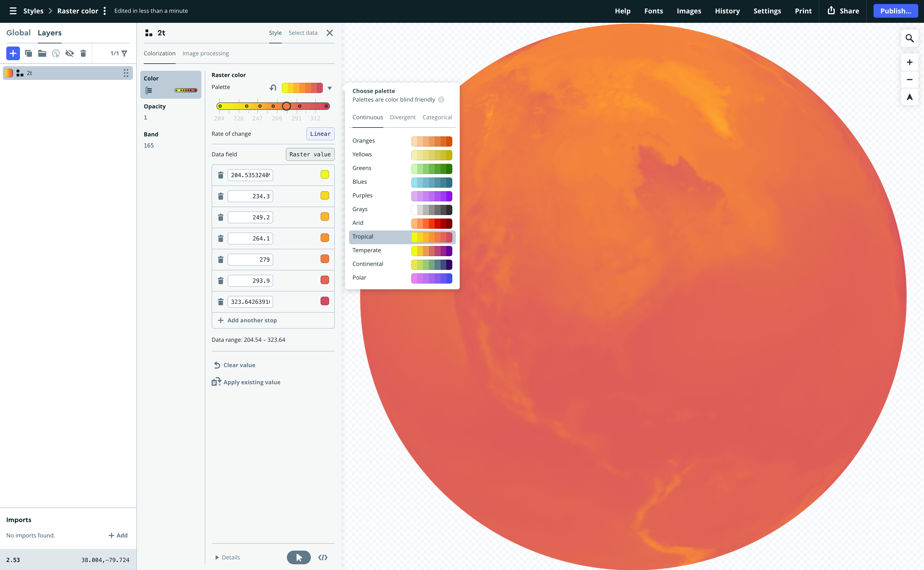Screen dimensions: 924x570
Task: Grab the 2t layer drag handle
Action: (126, 73)
